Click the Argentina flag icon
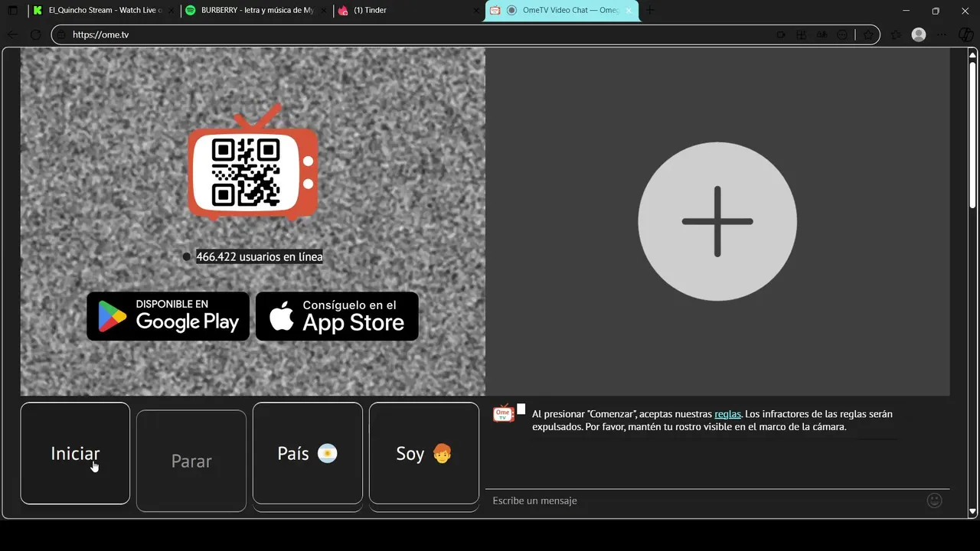 click(327, 453)
